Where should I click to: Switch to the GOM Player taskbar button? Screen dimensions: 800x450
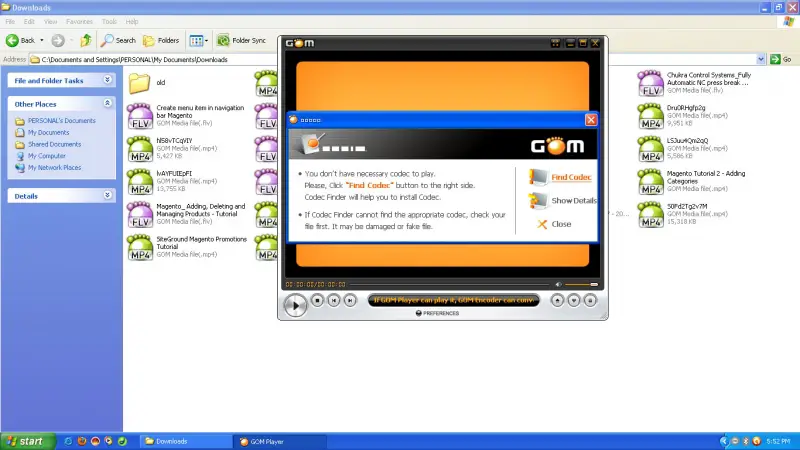[x=280, y=441]
